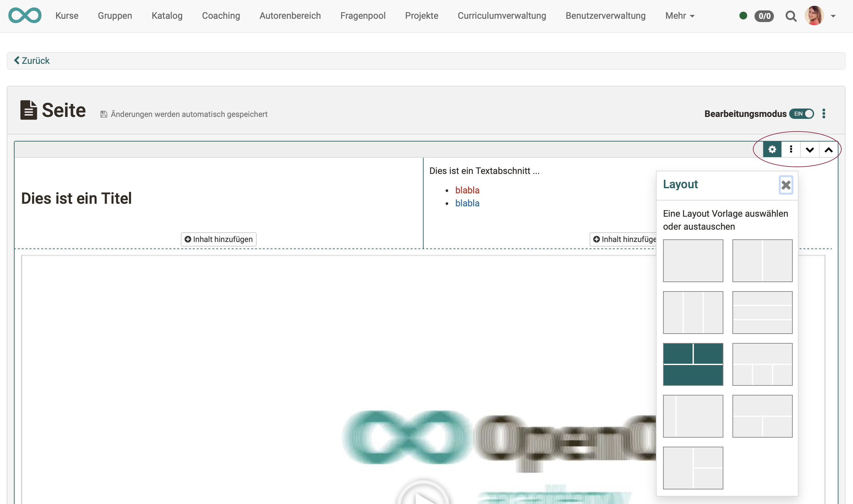This screenshot has width=853, height=504.
Task: Open section settings with the gear icon
Action: [772, 149]
